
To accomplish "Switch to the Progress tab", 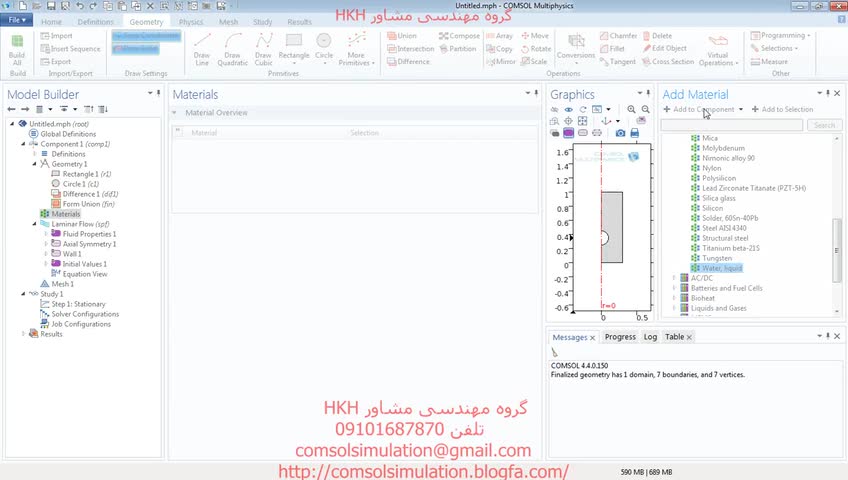I will point(620,337).
